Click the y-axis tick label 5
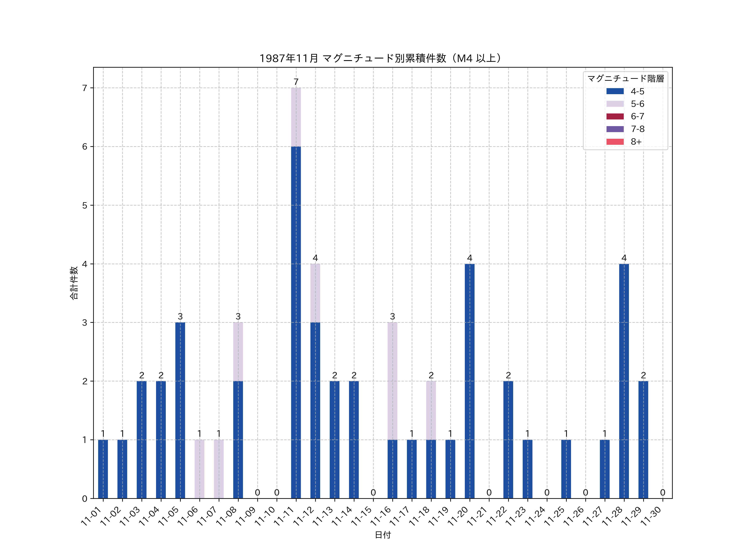 click(x=84, y=206)
